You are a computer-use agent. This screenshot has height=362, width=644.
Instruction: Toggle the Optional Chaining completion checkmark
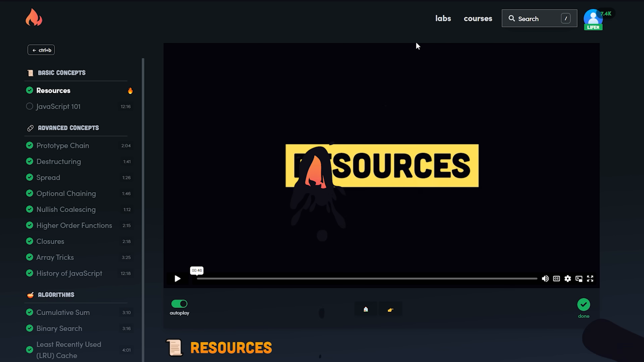tap(30, 193)
